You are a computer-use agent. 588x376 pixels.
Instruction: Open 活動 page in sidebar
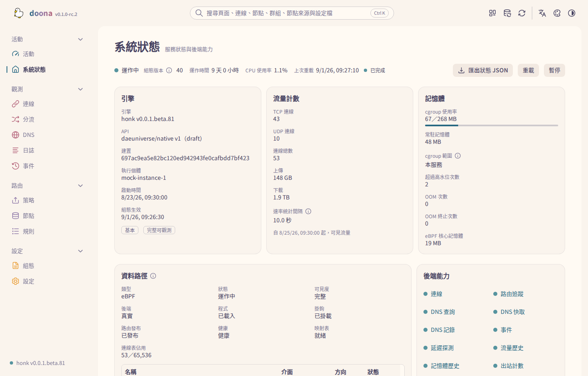coord(47,54)
